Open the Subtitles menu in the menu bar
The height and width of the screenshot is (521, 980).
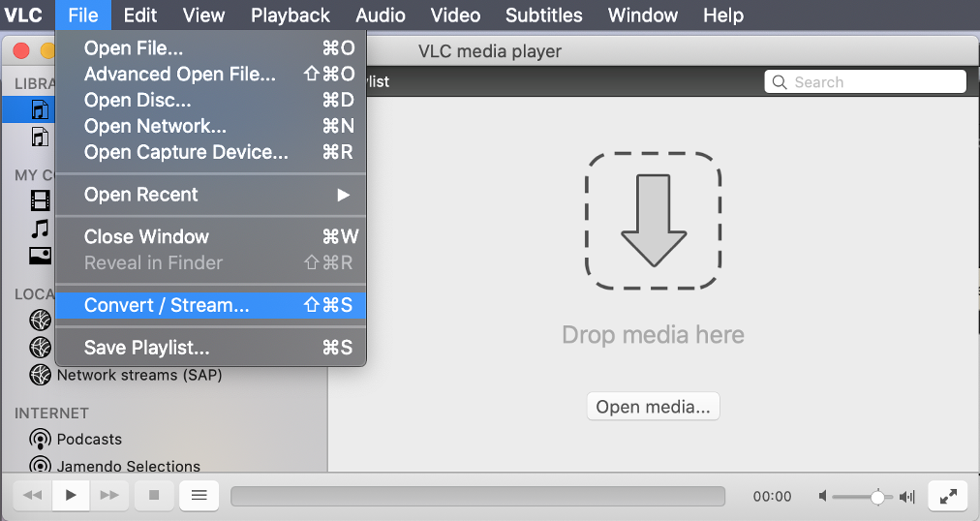[543, 15]
